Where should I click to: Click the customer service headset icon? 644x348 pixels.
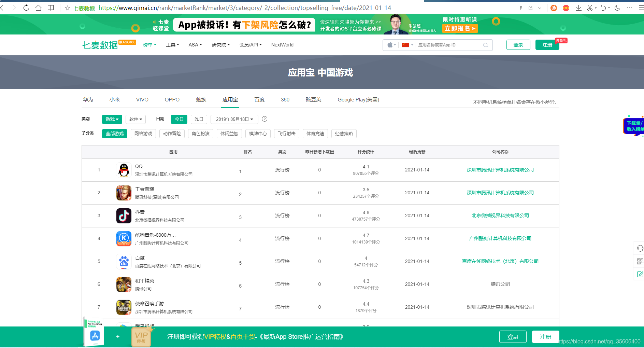point(640,248)
